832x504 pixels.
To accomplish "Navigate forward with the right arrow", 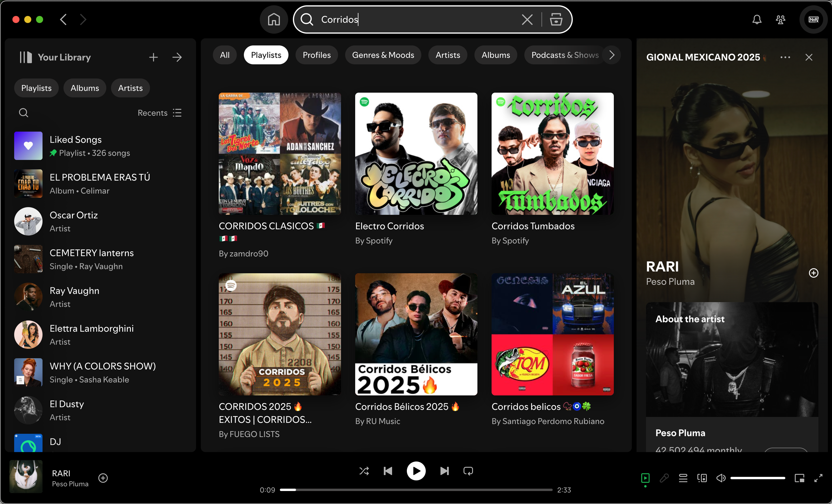I will (x=83, y=19).
